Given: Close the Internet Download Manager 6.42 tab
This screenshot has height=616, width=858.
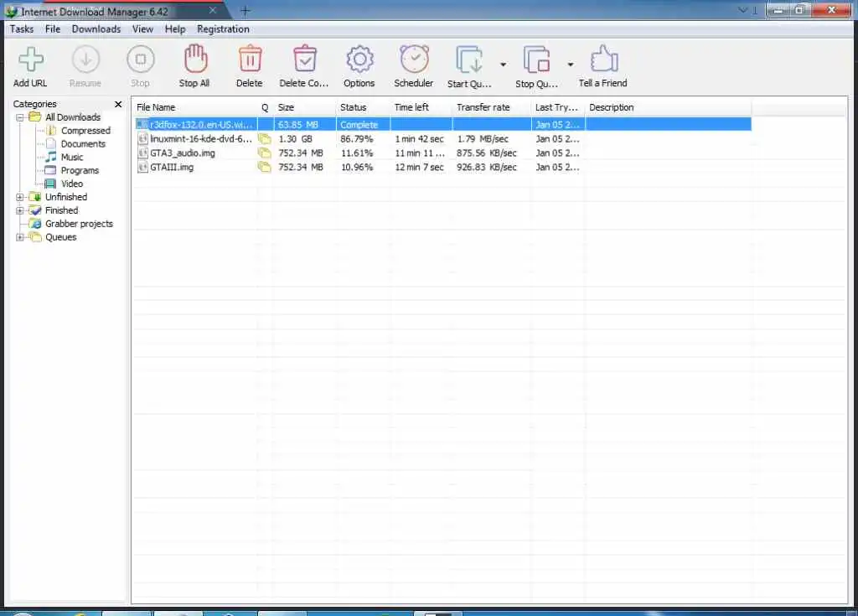Looking at the screenshot, I should 213,10.
